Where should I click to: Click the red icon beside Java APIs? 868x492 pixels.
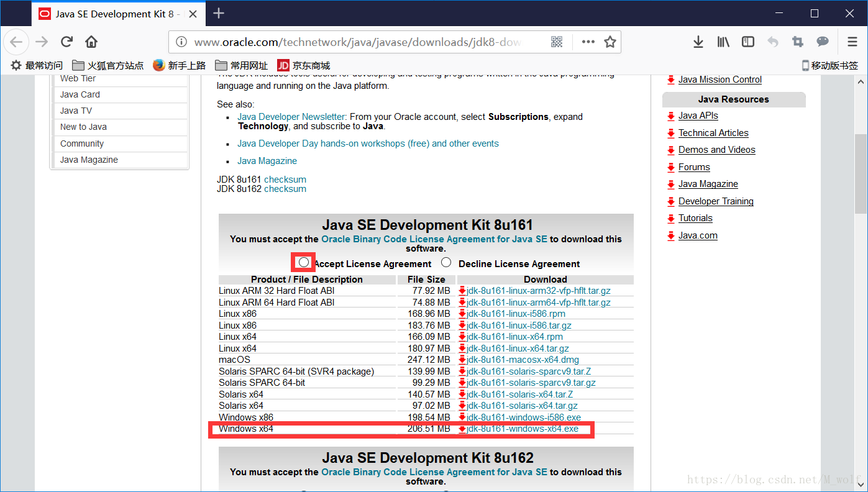click(671, 116)
